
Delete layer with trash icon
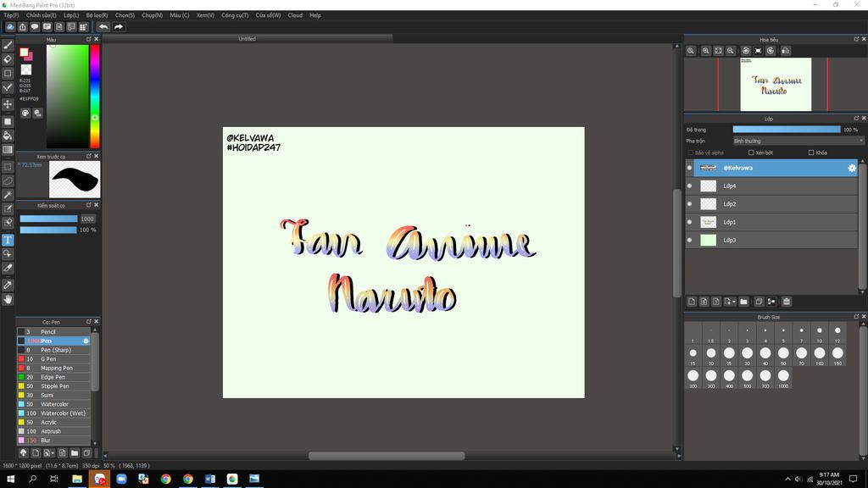(787, 302)
